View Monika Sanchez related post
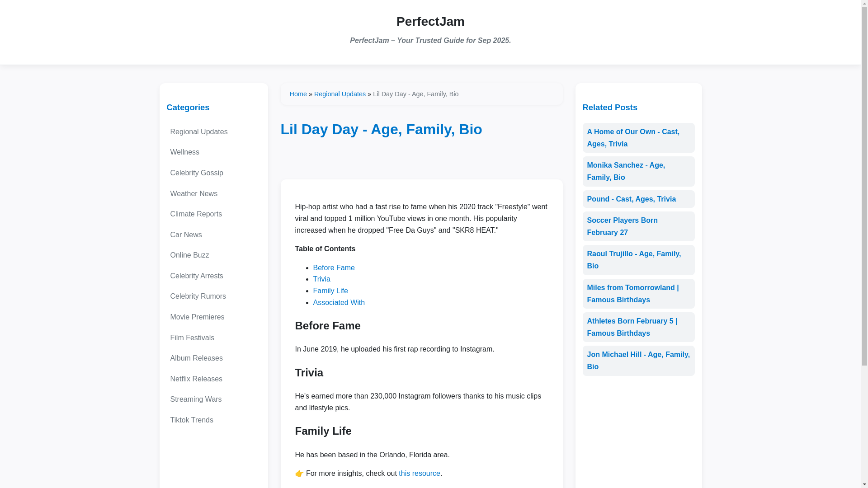 point(638,171)
